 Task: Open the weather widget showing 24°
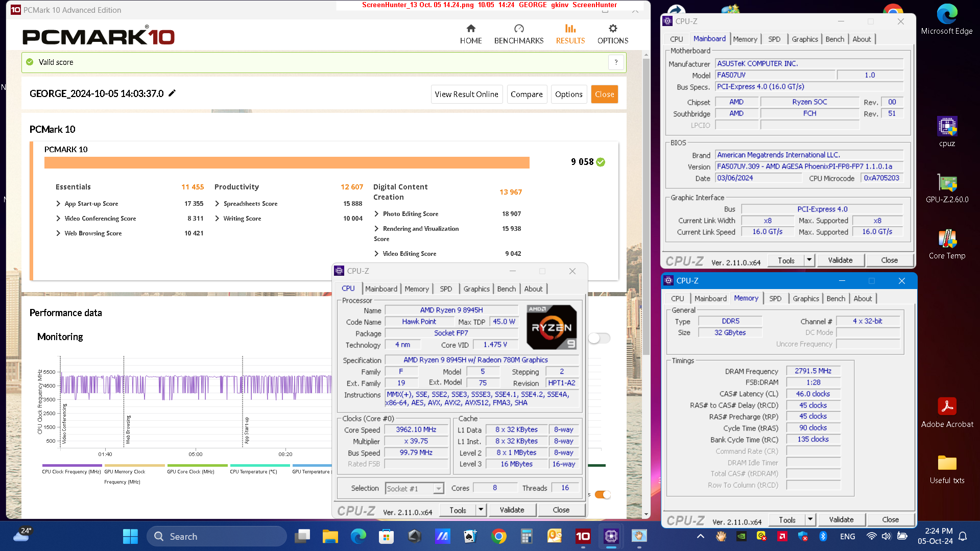(x=22, y=535)
